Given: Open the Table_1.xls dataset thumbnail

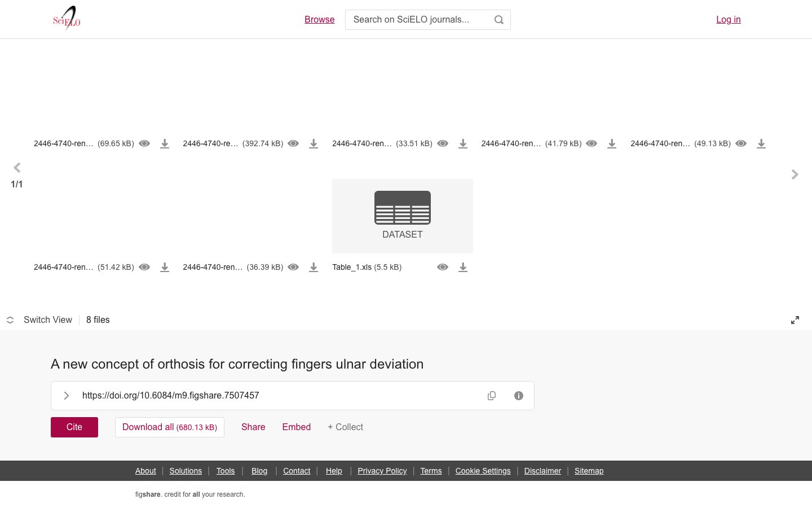Looking at the screenshot, I should tap(403, 216).
